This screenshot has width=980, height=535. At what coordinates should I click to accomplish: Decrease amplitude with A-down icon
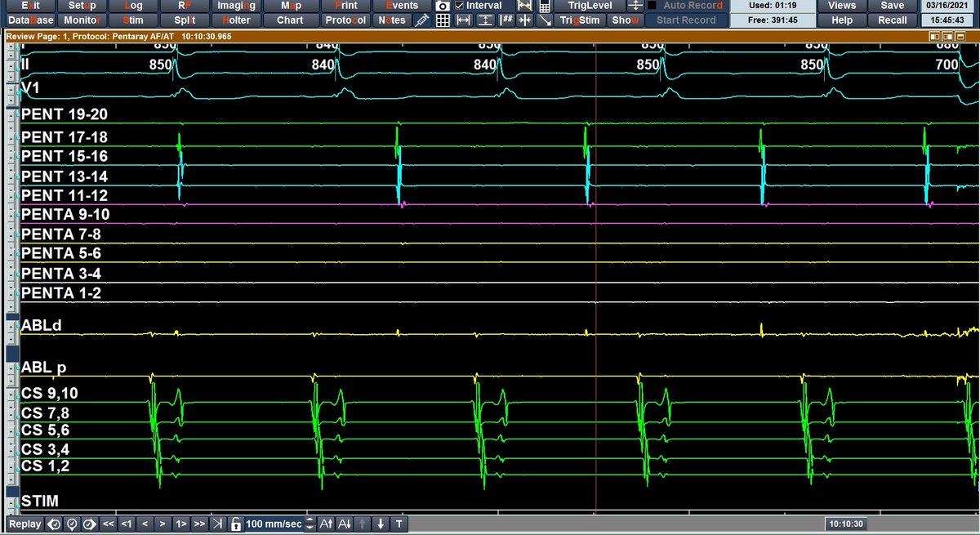pos(345,524)
